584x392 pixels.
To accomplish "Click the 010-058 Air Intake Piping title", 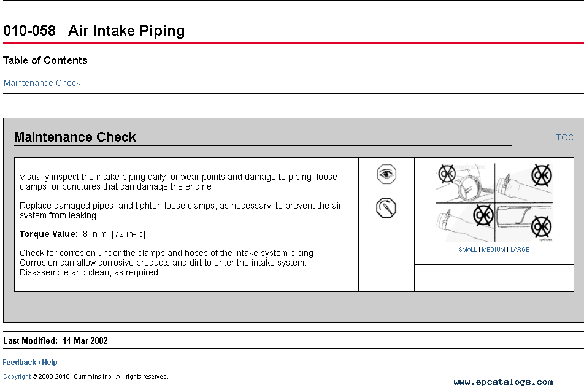I will pyautogui.click(x=94, y=31).
